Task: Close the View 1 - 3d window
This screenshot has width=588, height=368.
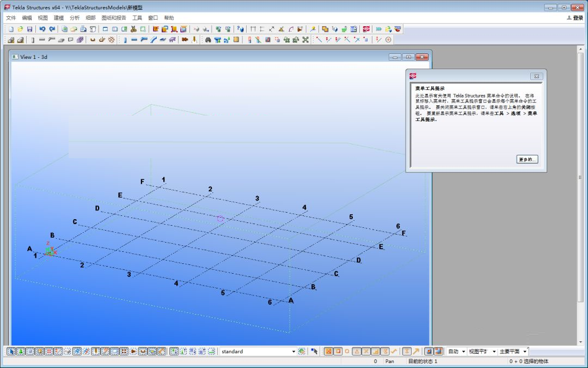Action: (x=421, y=57)
